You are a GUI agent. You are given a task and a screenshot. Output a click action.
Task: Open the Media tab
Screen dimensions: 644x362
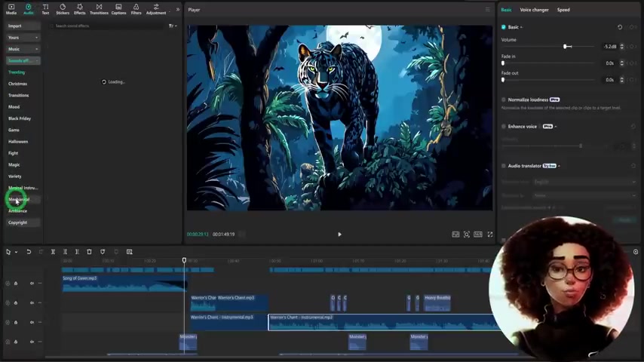[x=11, y=9]
